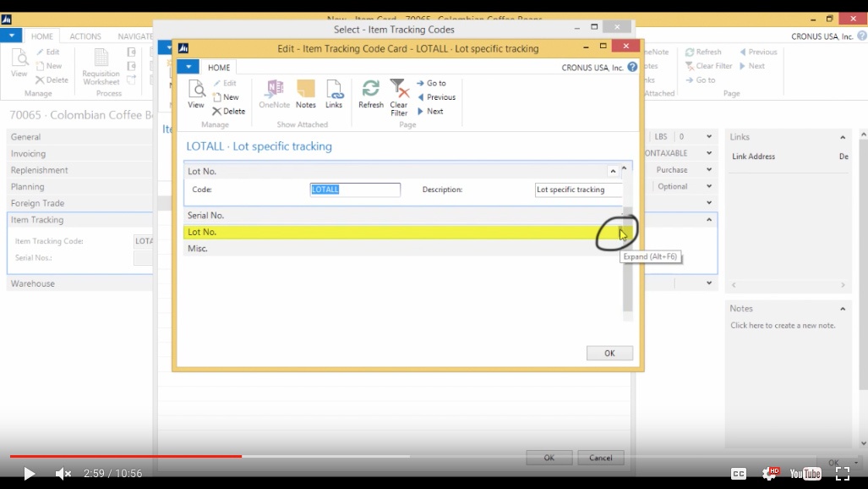Click Previous in the Item Tracking Code Card ribbon

click(x=436, y=97)
